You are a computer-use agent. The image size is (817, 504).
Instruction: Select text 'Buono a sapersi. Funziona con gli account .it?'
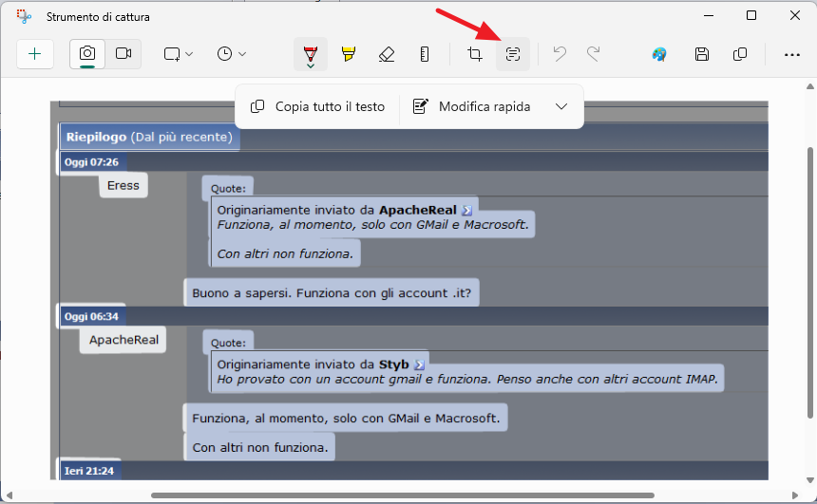[x=332, y=293]
